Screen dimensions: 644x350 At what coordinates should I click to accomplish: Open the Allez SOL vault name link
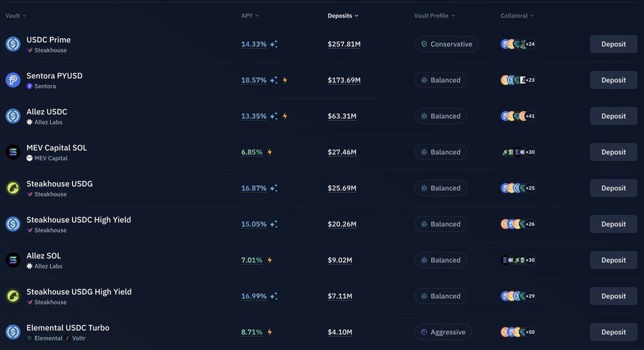(x=44, y=256)
